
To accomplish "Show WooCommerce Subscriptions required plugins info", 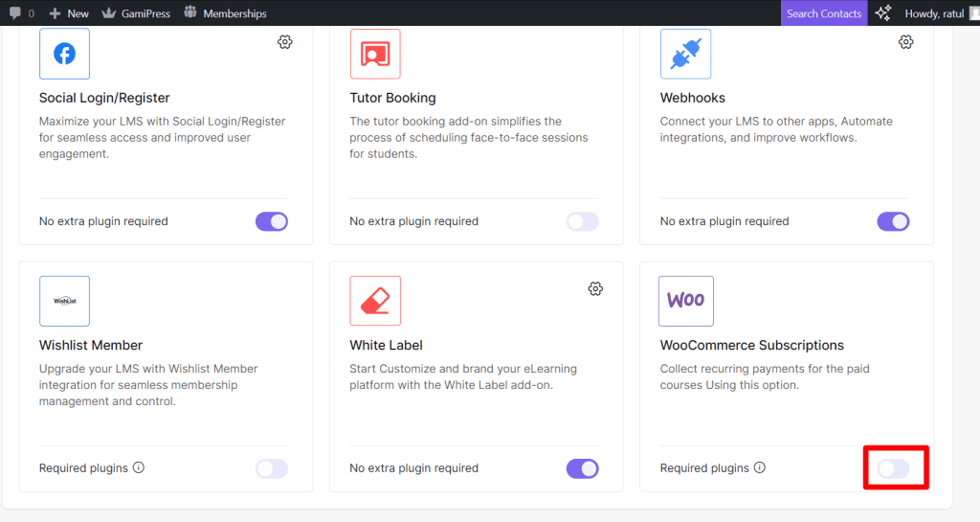I will point(760,468).
